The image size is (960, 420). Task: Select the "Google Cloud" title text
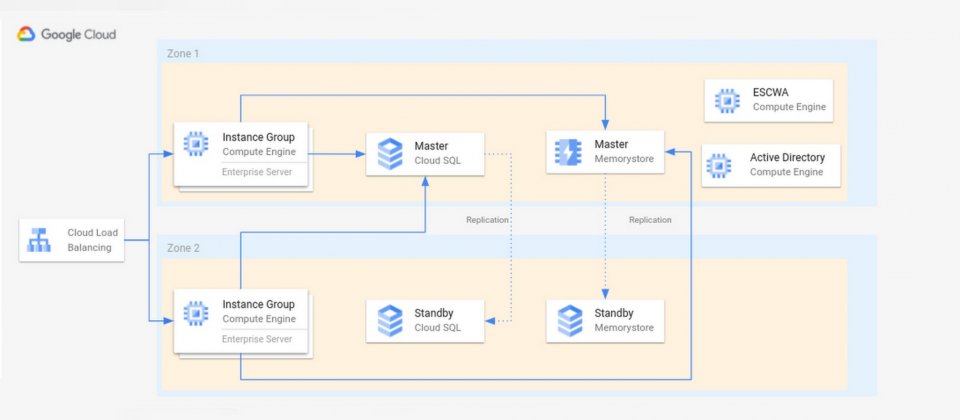point(78,34)
